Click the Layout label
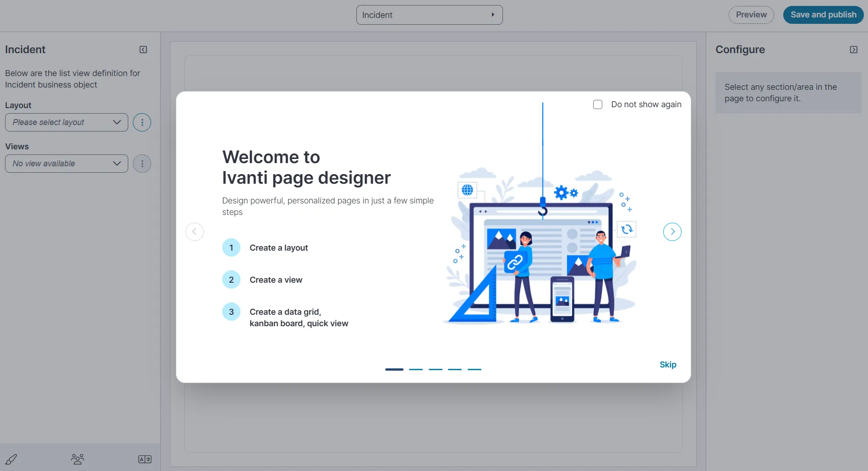Viewport: 868px width, 471px height. tap(18, 105)
